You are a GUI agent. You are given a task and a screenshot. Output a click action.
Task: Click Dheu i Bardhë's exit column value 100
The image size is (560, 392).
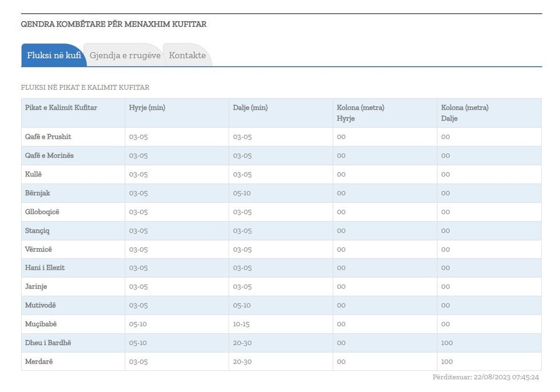[447, 343]
